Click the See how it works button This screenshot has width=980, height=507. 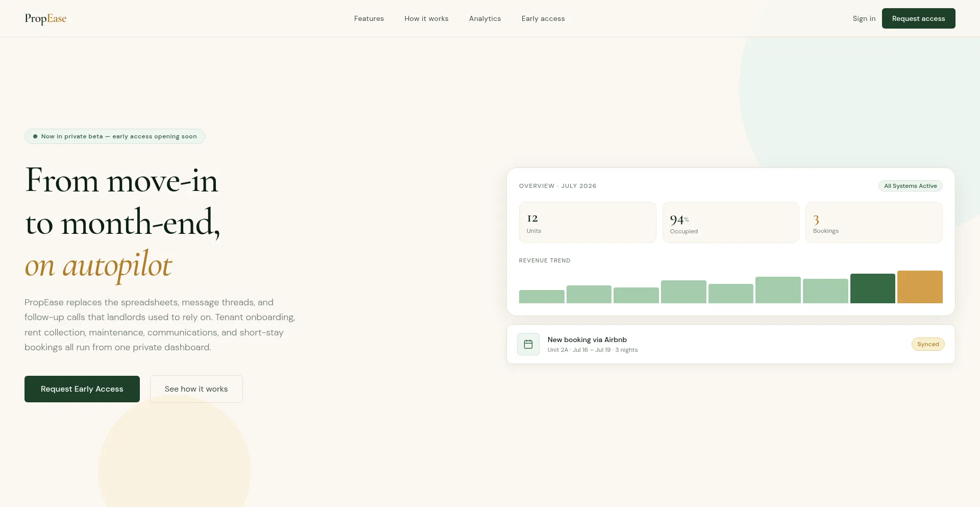197,389
